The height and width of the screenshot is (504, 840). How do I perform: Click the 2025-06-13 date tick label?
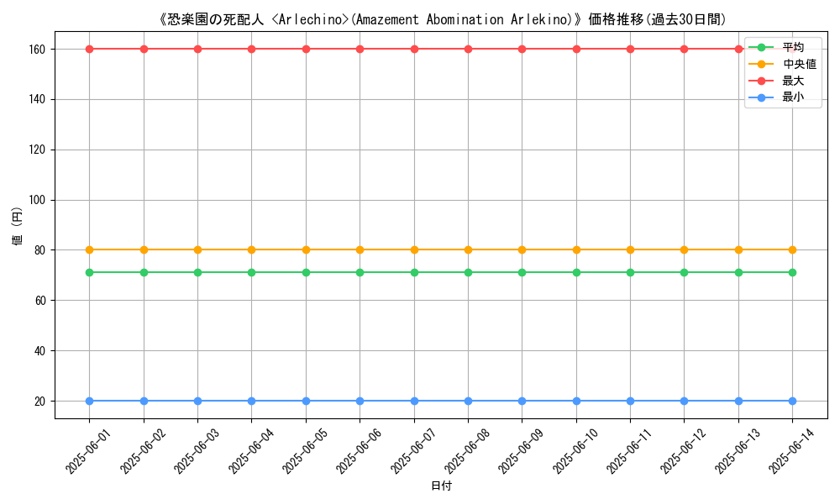[x=738, y=452]
